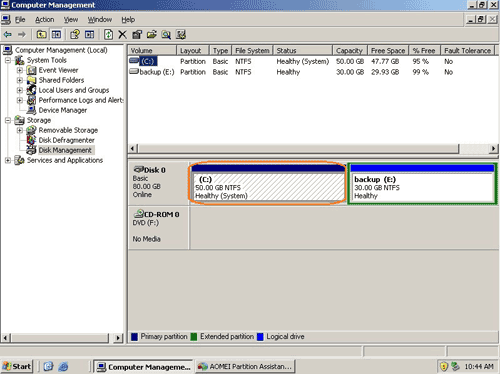Click the Computer Management taskbar button

click(143, 367)
